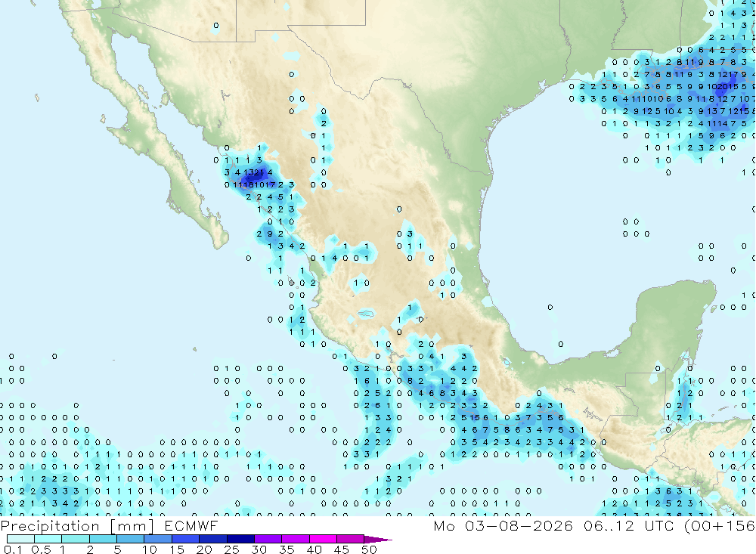
Task: Click the 'ECMWF' model label
Action: pyautogui.click(x=191, y=525)
